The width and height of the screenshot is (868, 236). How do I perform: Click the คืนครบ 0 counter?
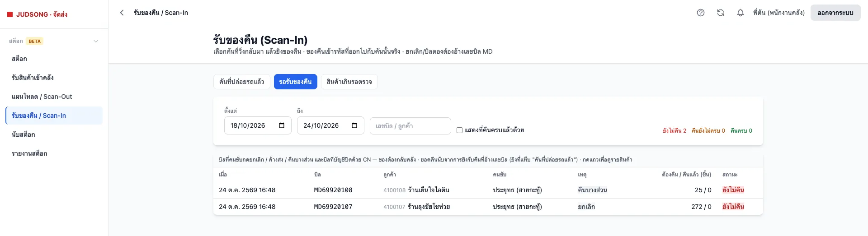point(741,131)
